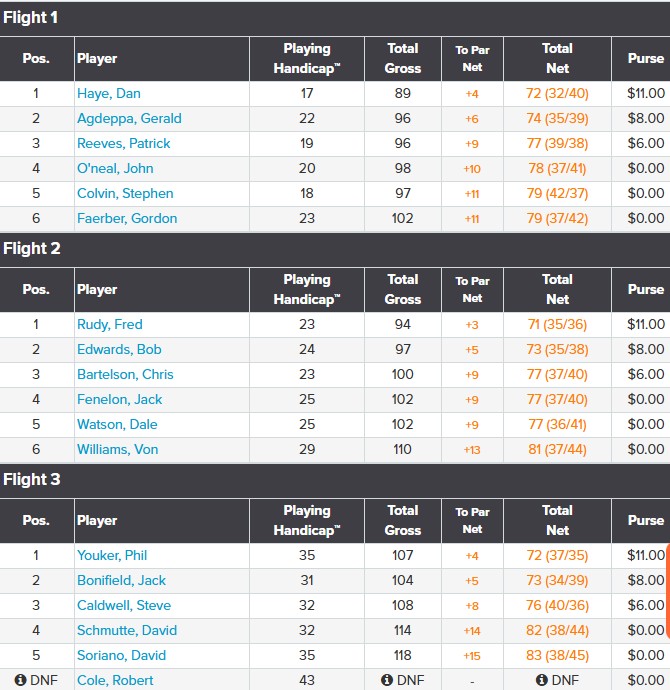
Task: View Youker, Phil player details
Action: tap(112, 555)
